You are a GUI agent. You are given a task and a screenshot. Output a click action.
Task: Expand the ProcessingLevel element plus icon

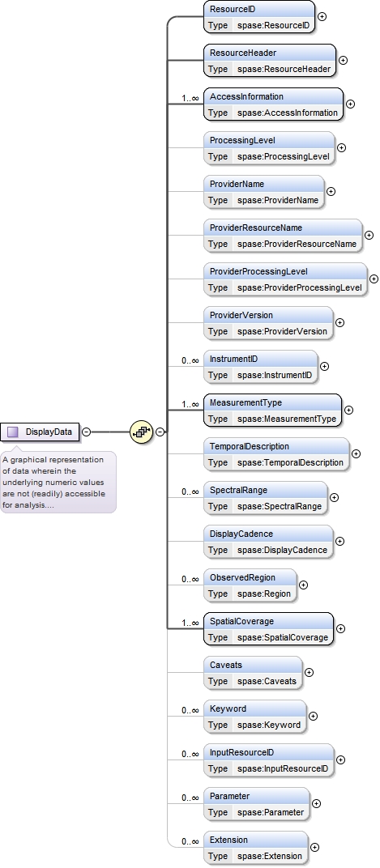[341, 148]
